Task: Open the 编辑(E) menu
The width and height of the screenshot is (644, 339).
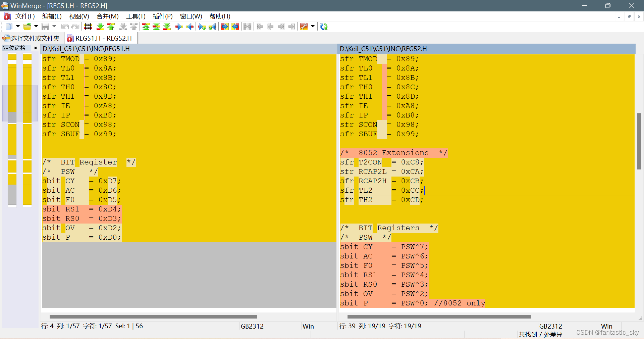Action: (x=52, y=16)
